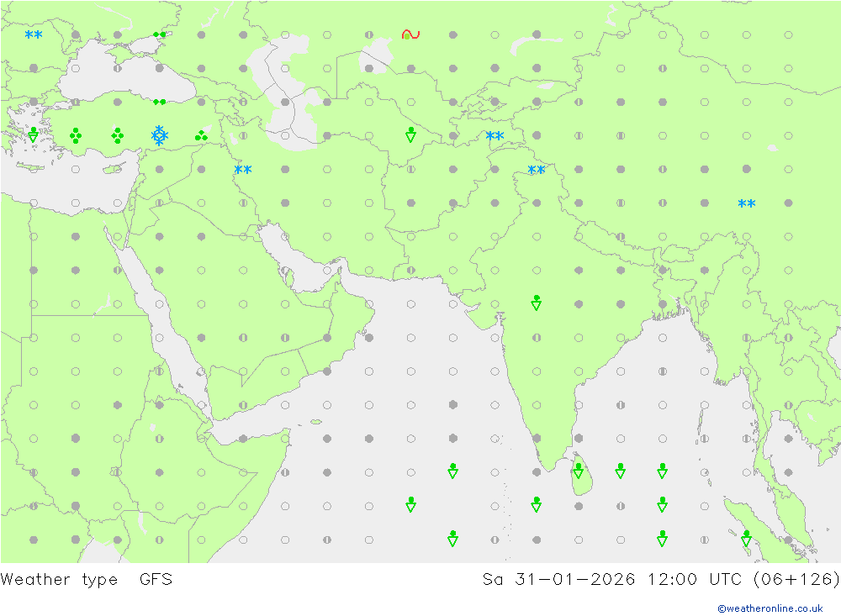Screen dimensions: 841x616
Task: Select the snow symbol over eastern Tibet
Action: click(x=747, y=203)
